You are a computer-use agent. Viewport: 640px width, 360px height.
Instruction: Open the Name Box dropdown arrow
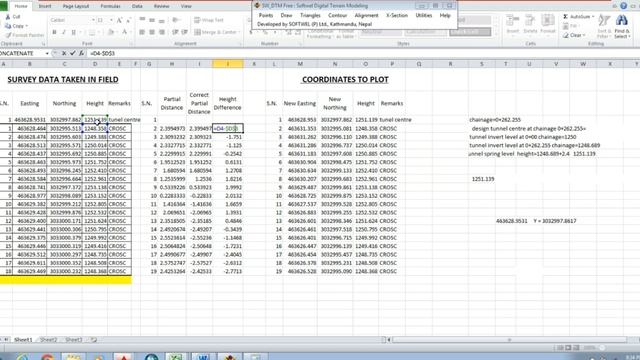click(47, 53)
